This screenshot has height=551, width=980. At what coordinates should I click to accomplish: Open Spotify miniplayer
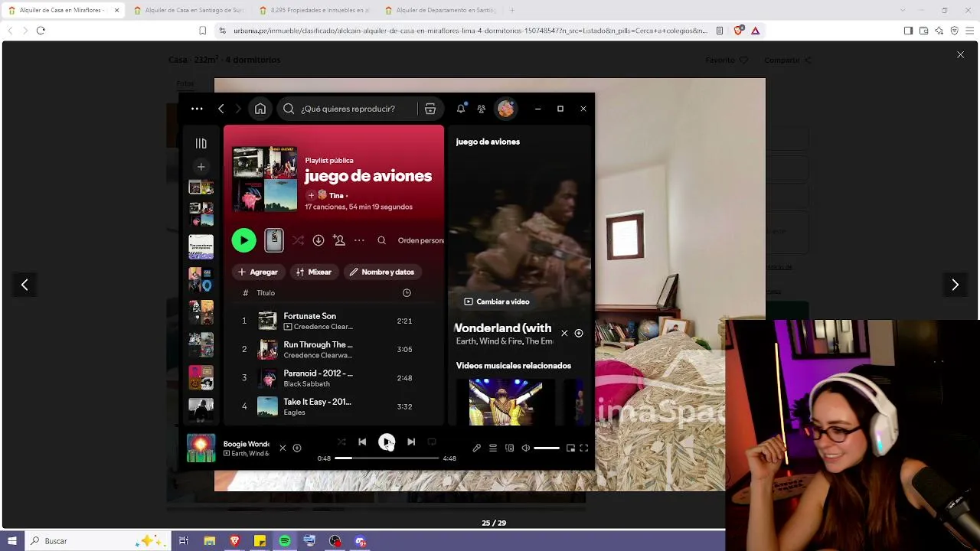(x=570, y=448)
